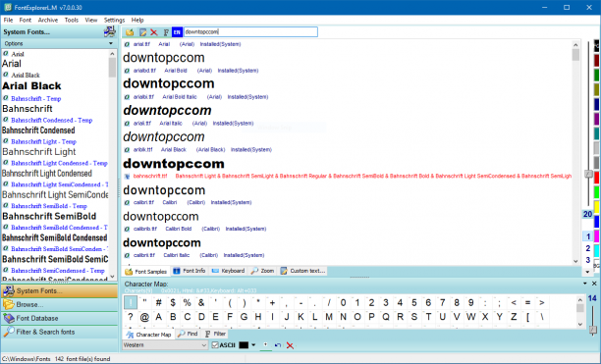Click font icon beside Bahnschrift - Temp
The width and height of the screenshot is (601, 364).
[x=6, y=98]
